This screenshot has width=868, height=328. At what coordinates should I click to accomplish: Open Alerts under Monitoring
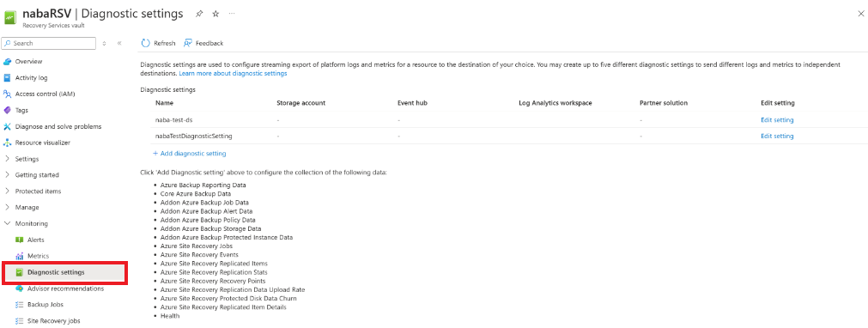[35, 240]
